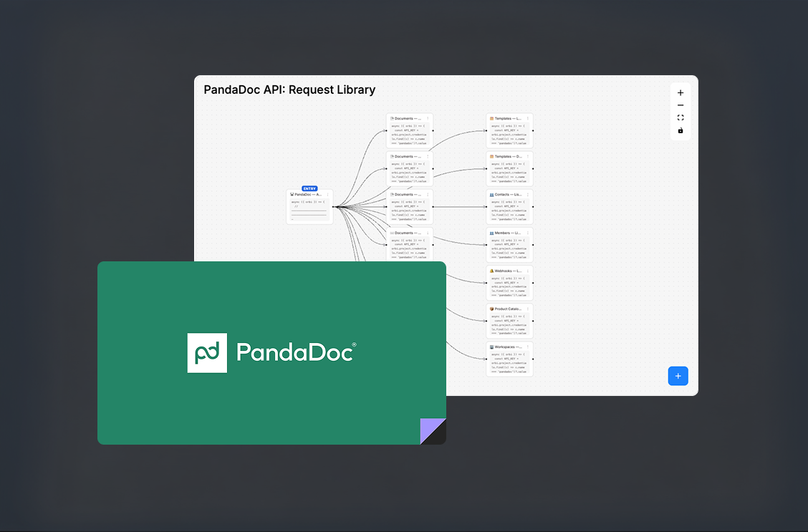
Task: Zoom out of the flow canvas
Action: (680, 105)
